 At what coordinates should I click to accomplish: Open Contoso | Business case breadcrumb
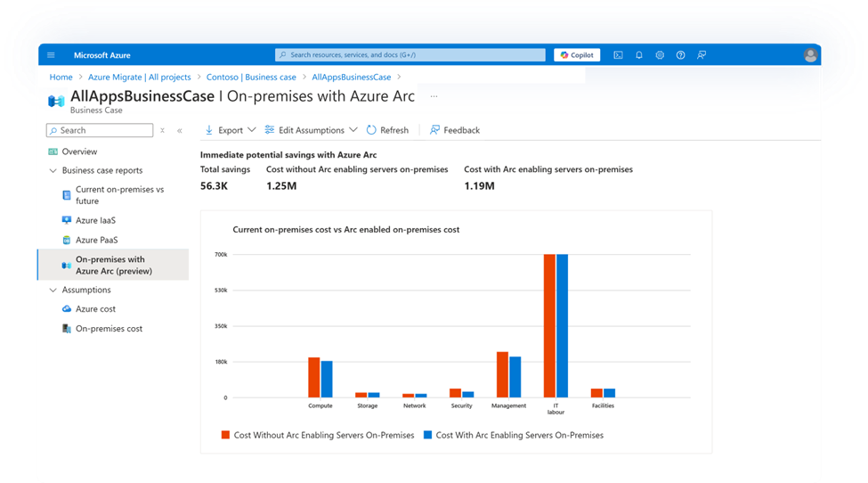pos(251,77)
